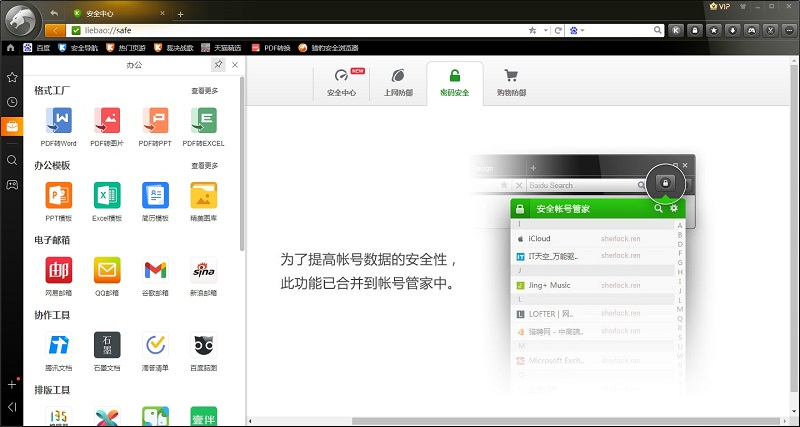Open games controller icon in left sidebar
The height and width of the screenshot is (427, 800).
pyautogui.click(x=12, y=185)
